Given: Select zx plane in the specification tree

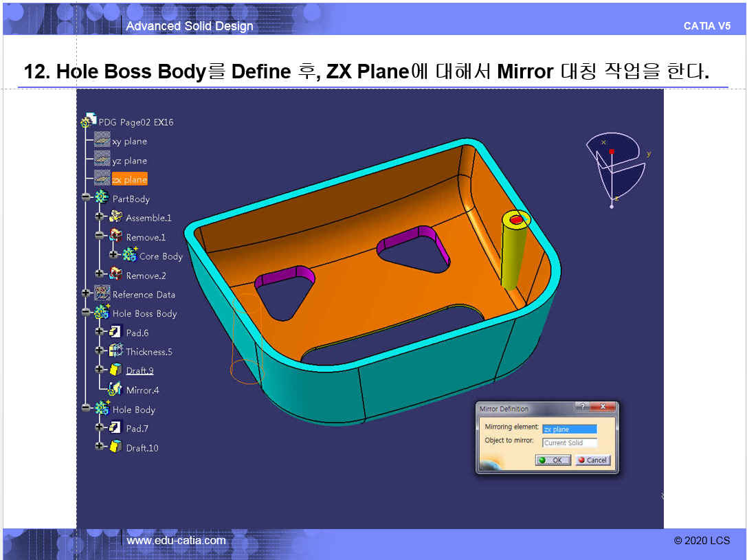Looking at the screenshot, I should coord(129,179).
